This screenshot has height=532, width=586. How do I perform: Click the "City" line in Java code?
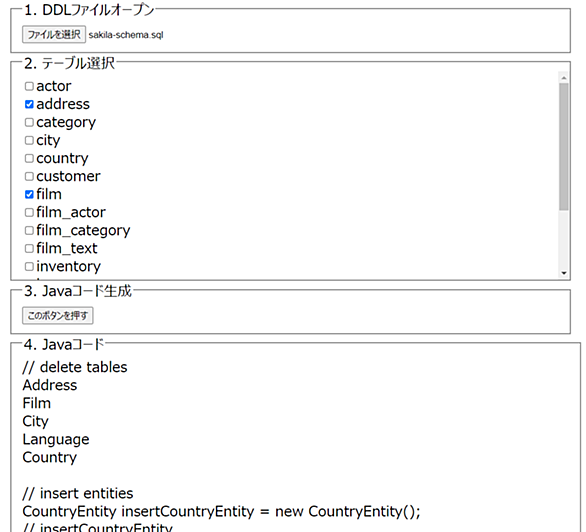click(36, 421)
